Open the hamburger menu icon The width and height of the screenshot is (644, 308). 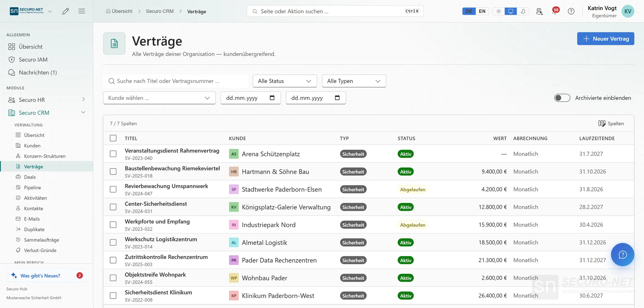82,11
